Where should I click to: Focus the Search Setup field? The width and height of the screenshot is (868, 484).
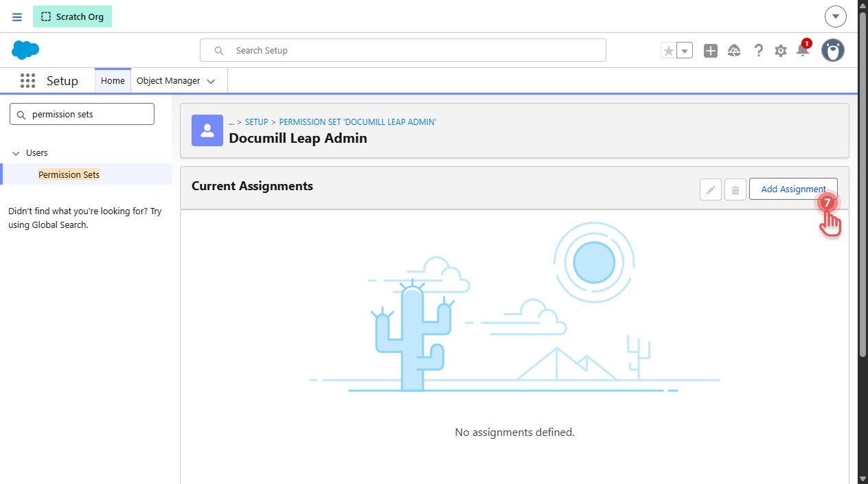point(403,50)
